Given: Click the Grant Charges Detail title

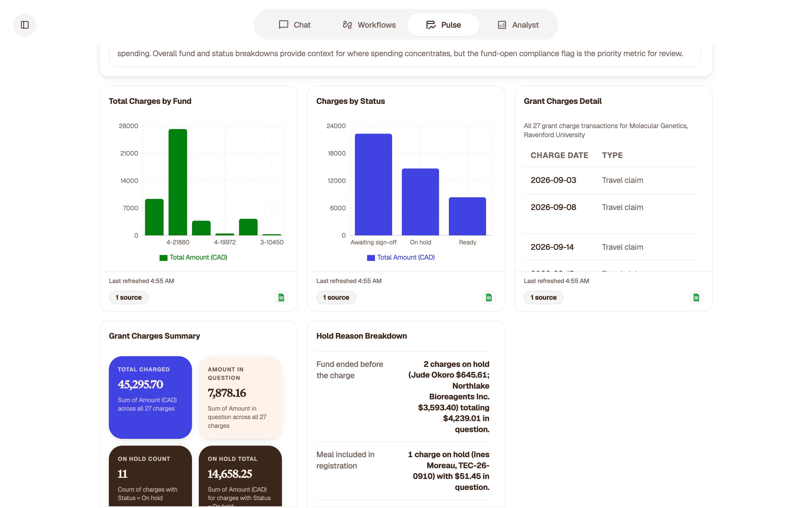Looking at the screenshot, I should [x=562, y=101].
